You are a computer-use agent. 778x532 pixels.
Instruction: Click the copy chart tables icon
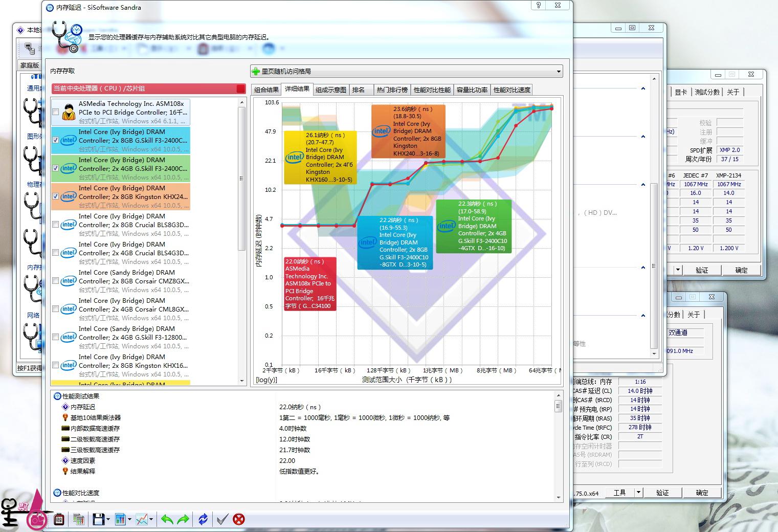[x=78, y=519]
